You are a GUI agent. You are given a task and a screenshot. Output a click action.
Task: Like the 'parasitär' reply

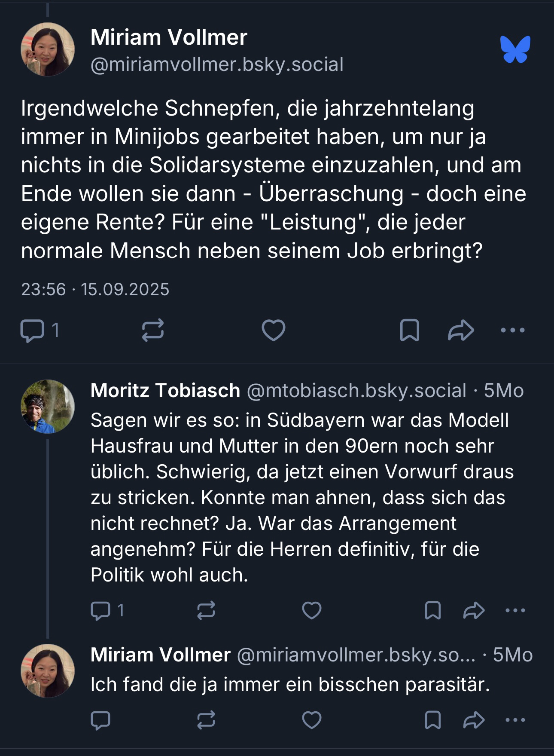312,720
